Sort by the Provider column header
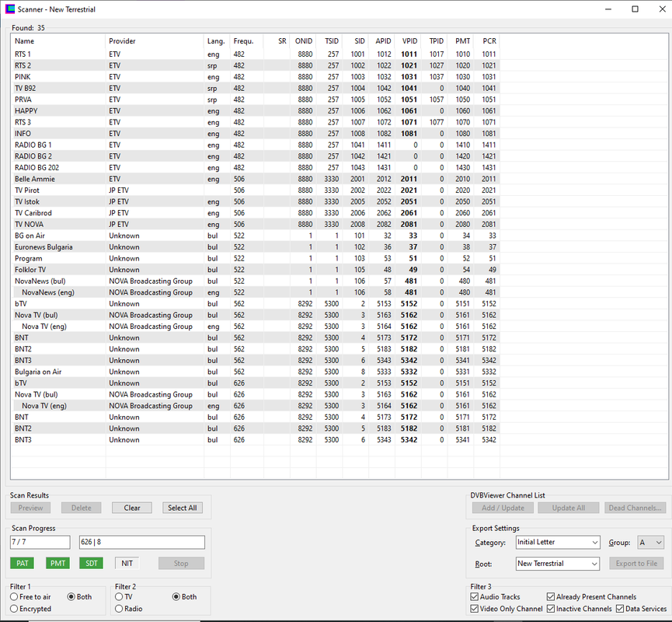Viewport: 672px width, 622px height. (155, 41)
